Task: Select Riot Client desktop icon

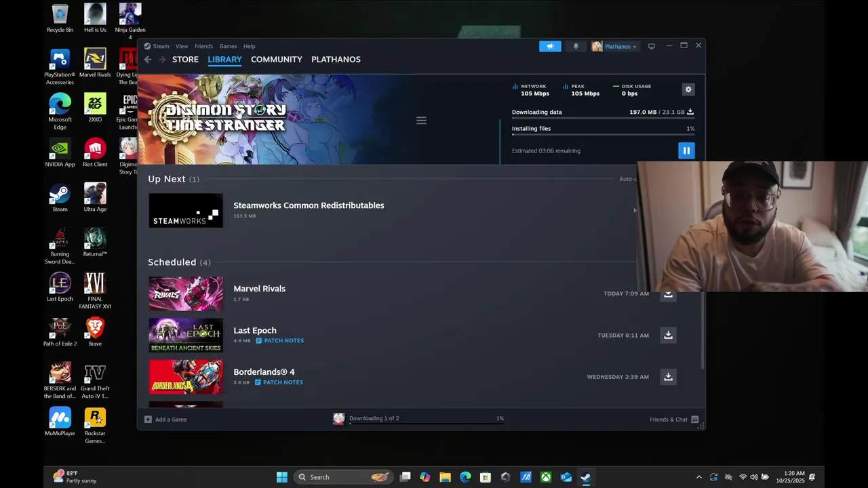Action: (95, 152)
